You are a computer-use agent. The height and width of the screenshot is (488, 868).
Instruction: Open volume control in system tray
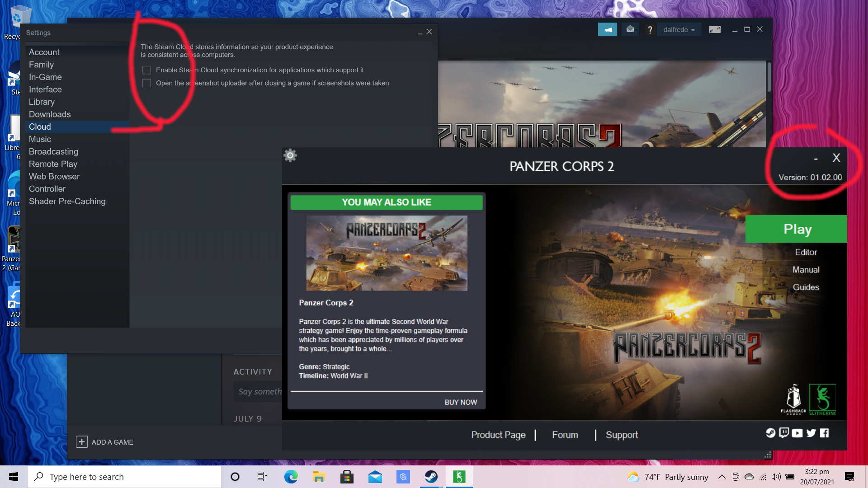[x=776, y=477]
